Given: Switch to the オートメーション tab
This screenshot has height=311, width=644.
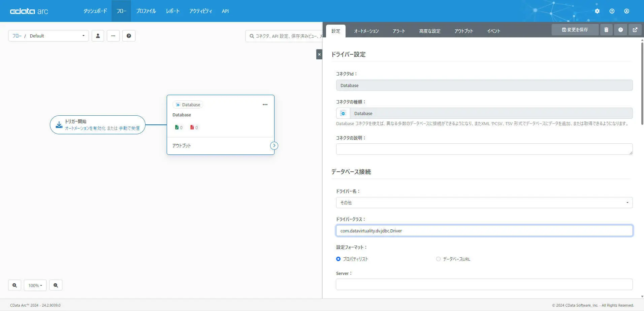Looking at the screenshot, I should [x=366, y=31].
